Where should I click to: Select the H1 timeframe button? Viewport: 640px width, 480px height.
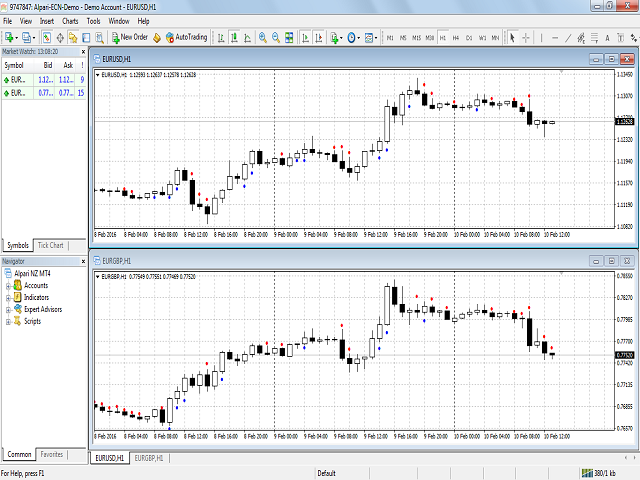(443, 38)
